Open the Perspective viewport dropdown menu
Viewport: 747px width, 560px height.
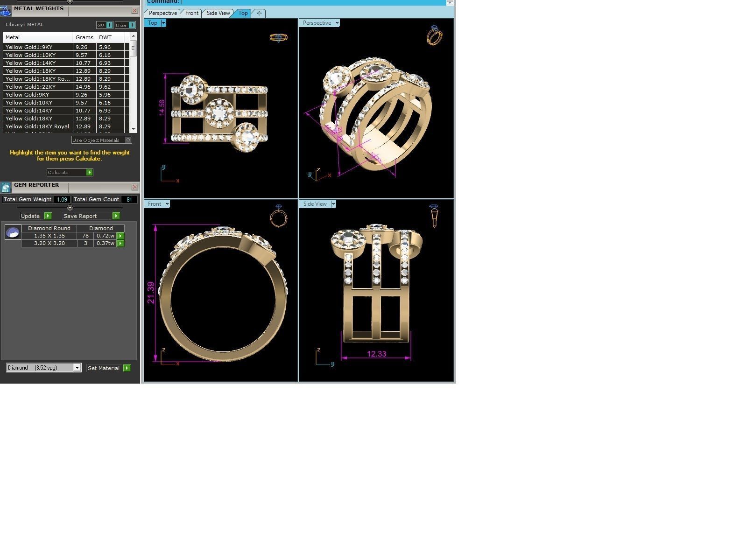337,23
